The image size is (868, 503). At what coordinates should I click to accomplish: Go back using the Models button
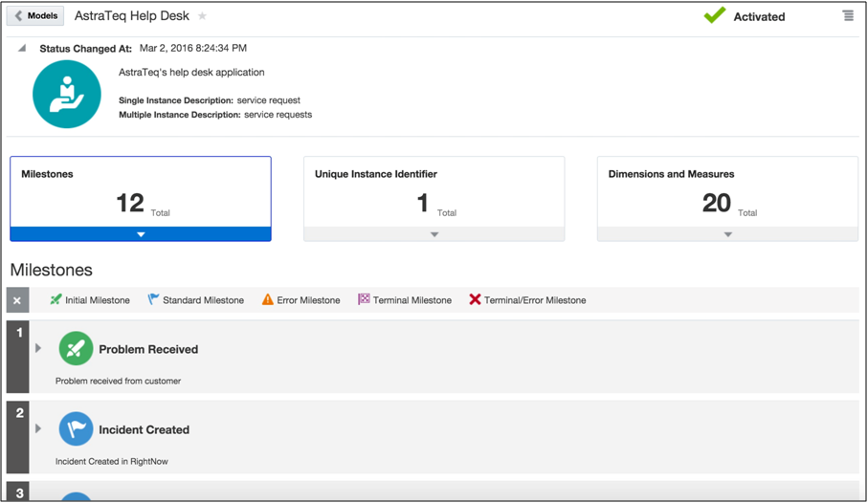pos(34,16)
